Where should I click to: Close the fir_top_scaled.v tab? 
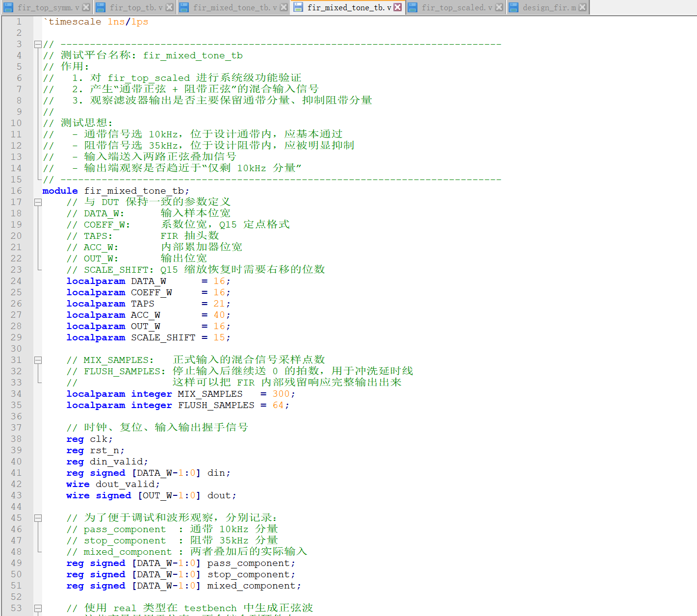(499, 7)
